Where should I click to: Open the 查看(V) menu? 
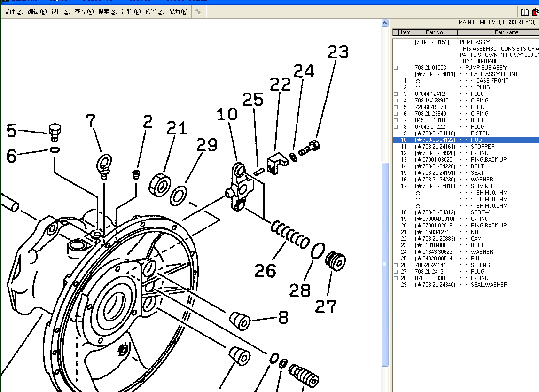coord(84,12)
